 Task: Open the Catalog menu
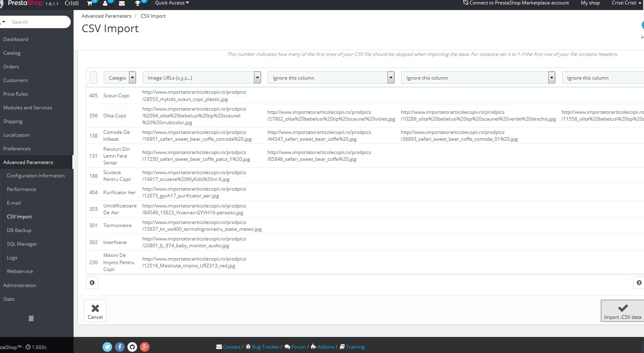coord(12,53)
